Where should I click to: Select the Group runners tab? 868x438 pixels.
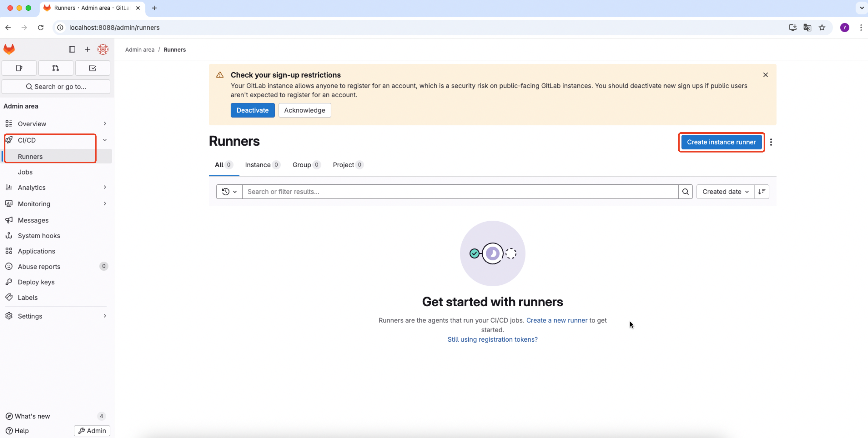[x=301, y=165]
